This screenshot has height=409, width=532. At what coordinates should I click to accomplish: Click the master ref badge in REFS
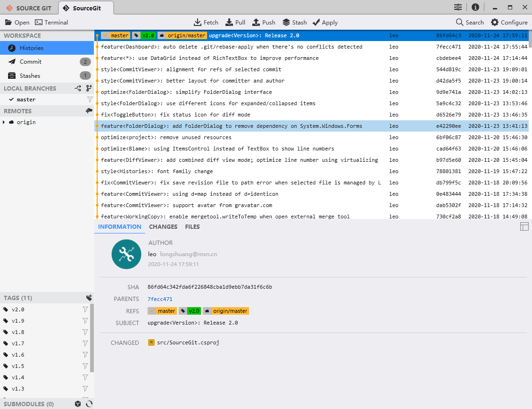(162, 311)
